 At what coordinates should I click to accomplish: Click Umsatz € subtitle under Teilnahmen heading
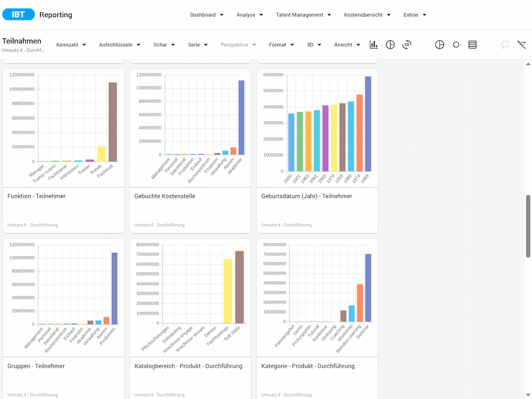click(24, 50)
